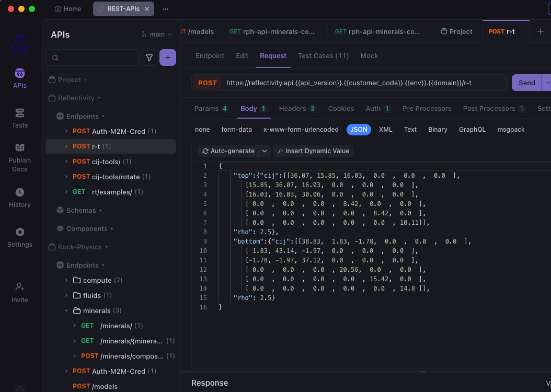Select the Text body type
The height and width of the screenshot is (392, 551).
410,130
